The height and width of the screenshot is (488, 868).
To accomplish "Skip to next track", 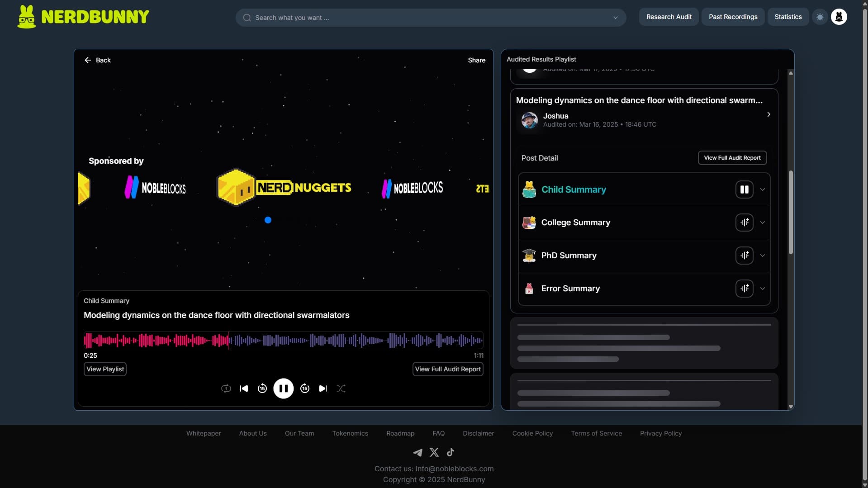I will click(323, 389).
